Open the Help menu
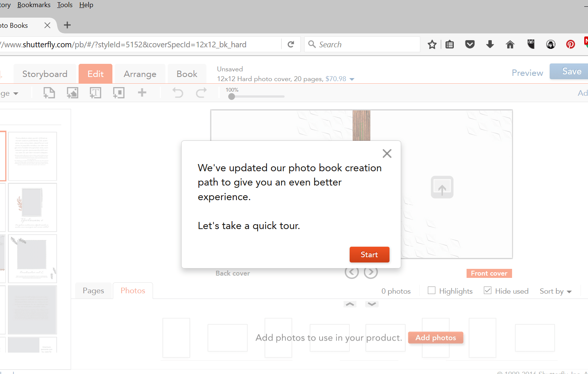Viewport: 588px width, 374px height. click(86, 5)
